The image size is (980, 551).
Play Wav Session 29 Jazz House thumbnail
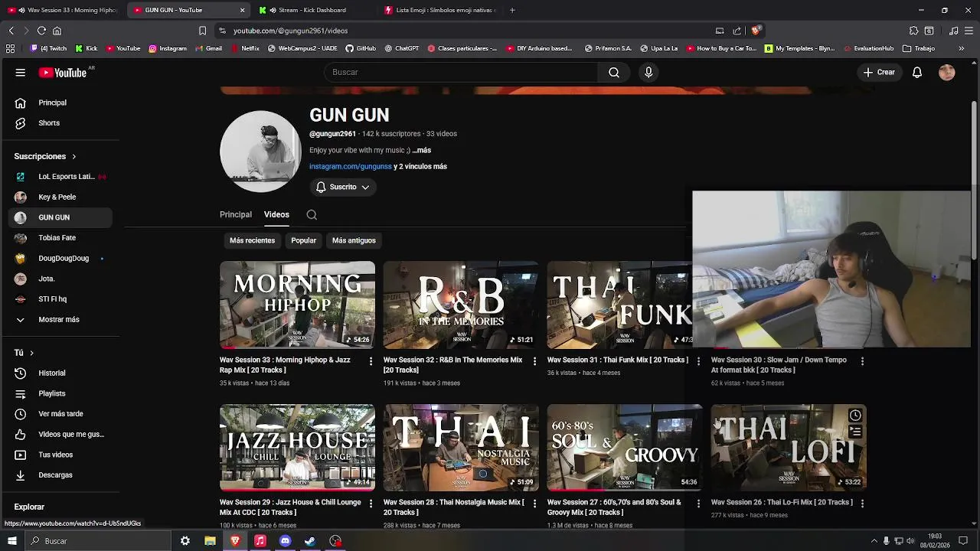pyautogui.click(x=297, y=448)
